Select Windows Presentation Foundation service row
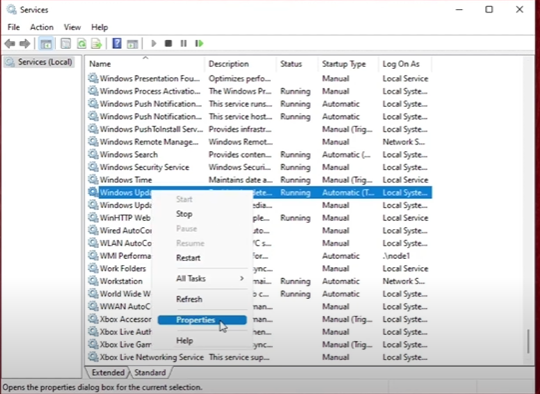 pos(259,79)
